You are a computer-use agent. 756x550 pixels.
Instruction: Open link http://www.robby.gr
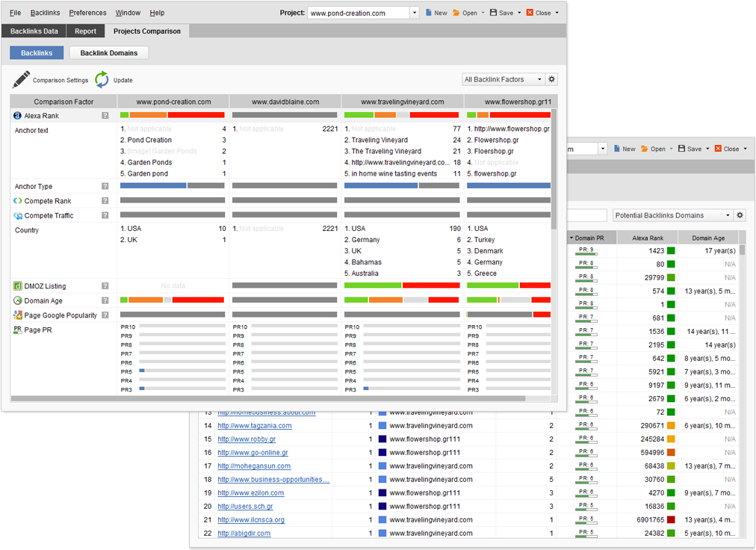[x=247, y=439]
